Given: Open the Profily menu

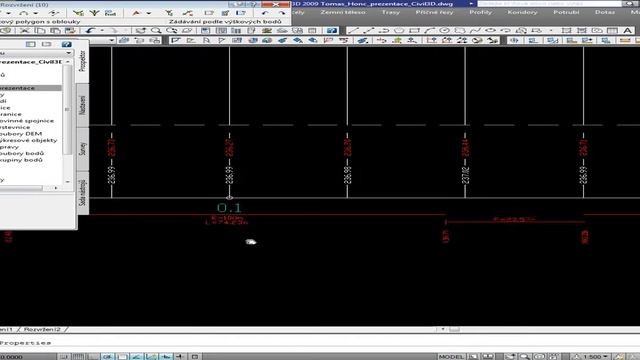Looking at the screenshot, I should (x=480, y=12).
